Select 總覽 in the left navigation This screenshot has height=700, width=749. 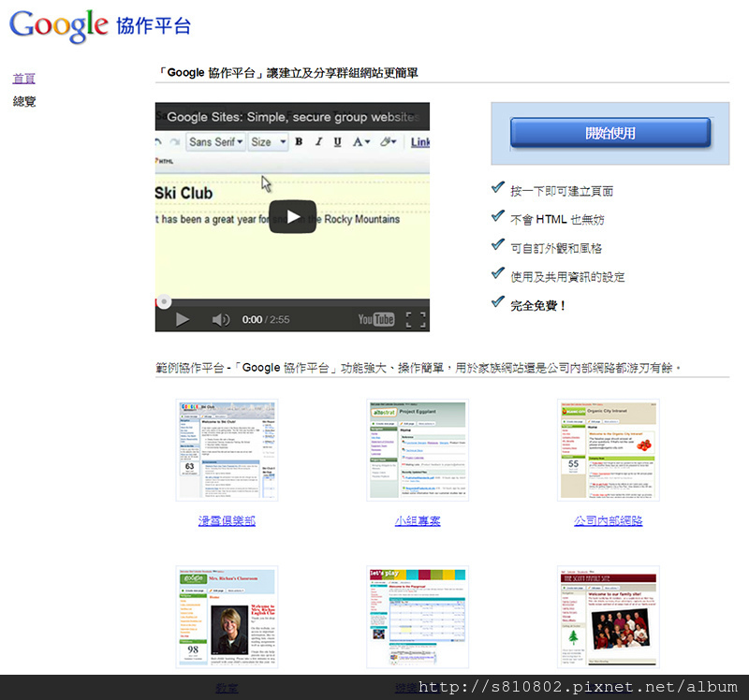(x=24, y=101)
